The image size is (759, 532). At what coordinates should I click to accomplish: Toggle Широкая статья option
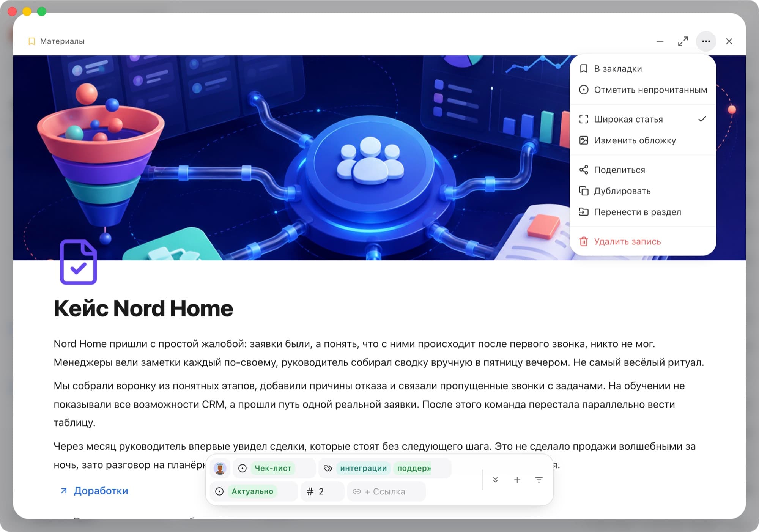[643, 119]
